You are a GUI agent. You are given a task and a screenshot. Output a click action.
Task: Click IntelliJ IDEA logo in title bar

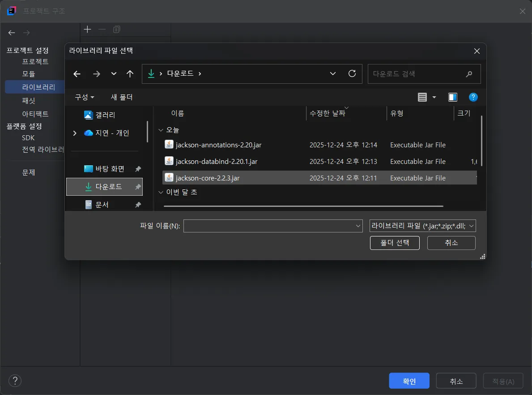[12, 11]
